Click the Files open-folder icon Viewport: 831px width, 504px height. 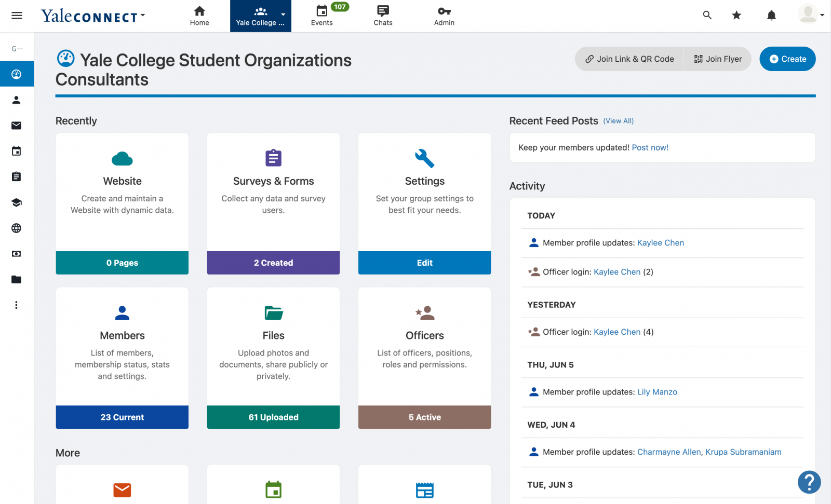(x=273, y=313)
